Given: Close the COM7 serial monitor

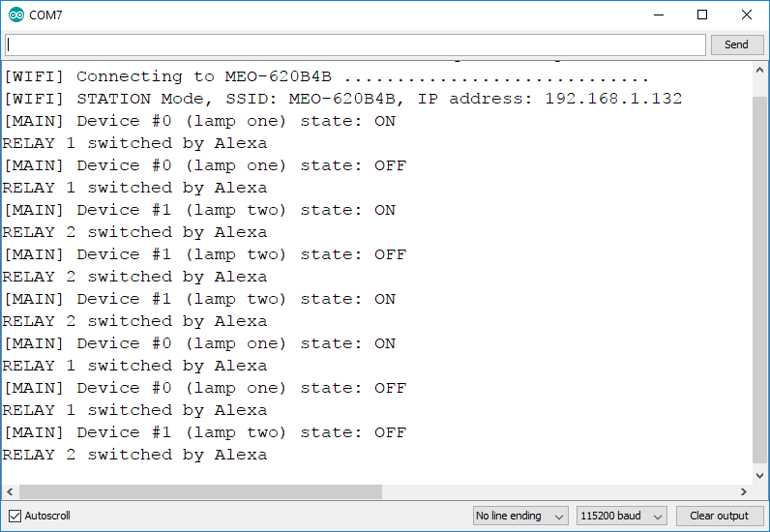Looking at the screenshot, I should pyautogui.click(x=747, y=15).
